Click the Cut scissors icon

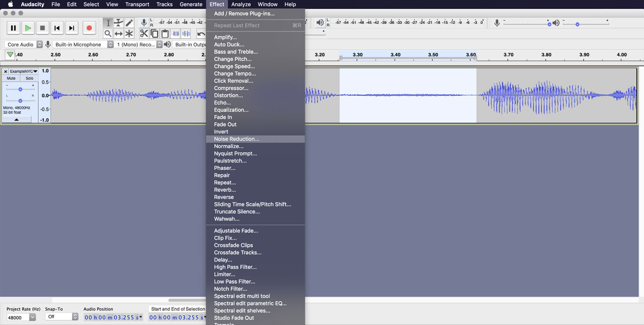coord(144,33)
